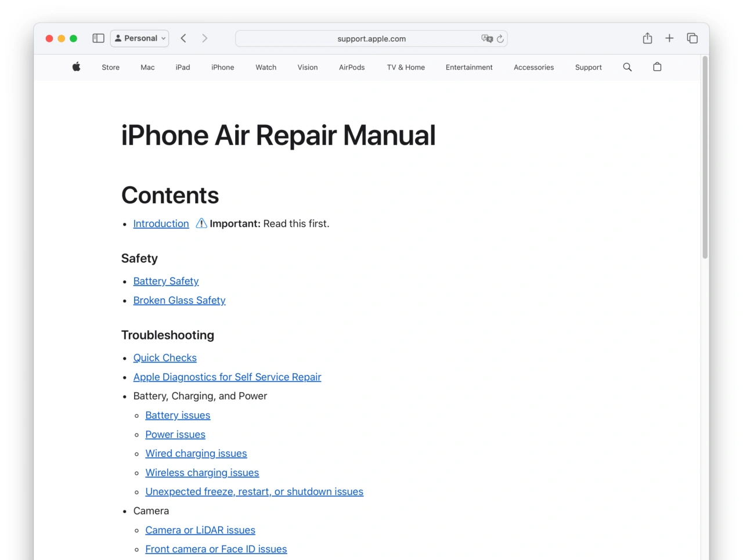Select iPhone in the navigation menu

coord(222,67)
